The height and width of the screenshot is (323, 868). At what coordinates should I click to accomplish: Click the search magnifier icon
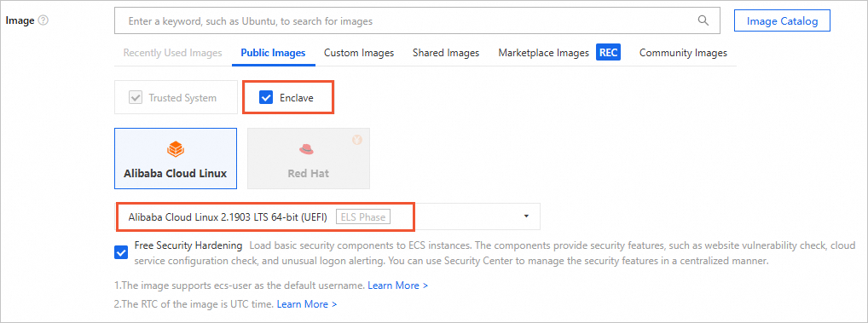703,21
